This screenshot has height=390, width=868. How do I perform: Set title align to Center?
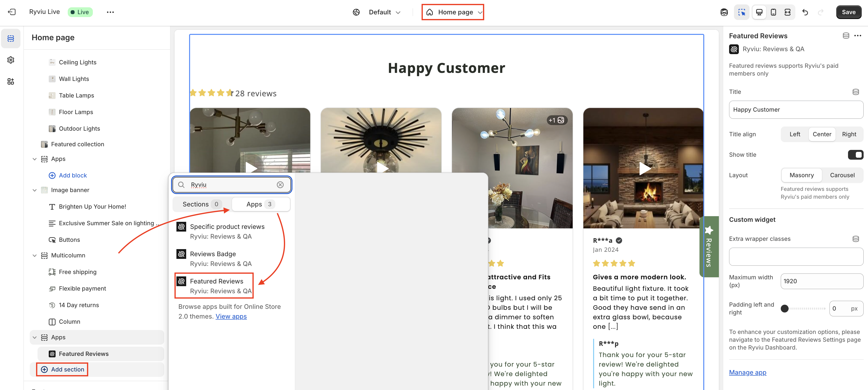click(822, 134)
